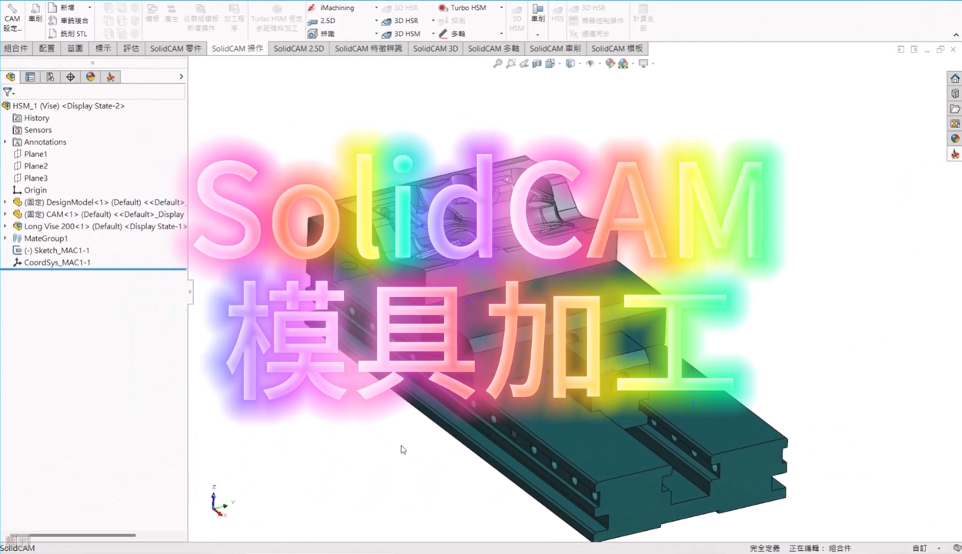Select CoordSys_MAC1-1 in the tree
Image resolution: width=962 pixels, height=554 pixels.
[x=57, y=263]
